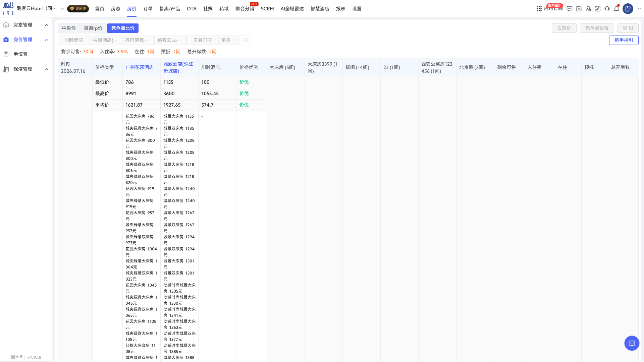The height and width of the screenshot is (362, 644).
Task: Click the switch user icon
Action: pyautogui.click(x=588, y=9)
